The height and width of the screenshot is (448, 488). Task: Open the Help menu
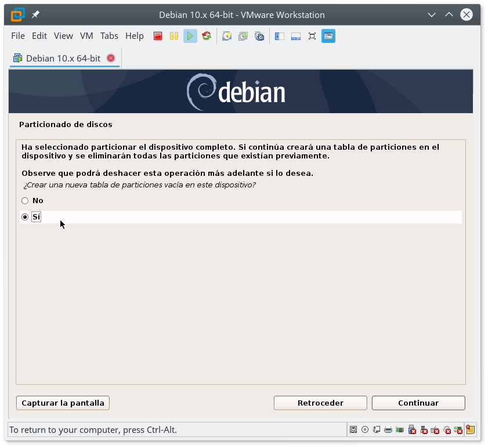[x=135, y=36]
